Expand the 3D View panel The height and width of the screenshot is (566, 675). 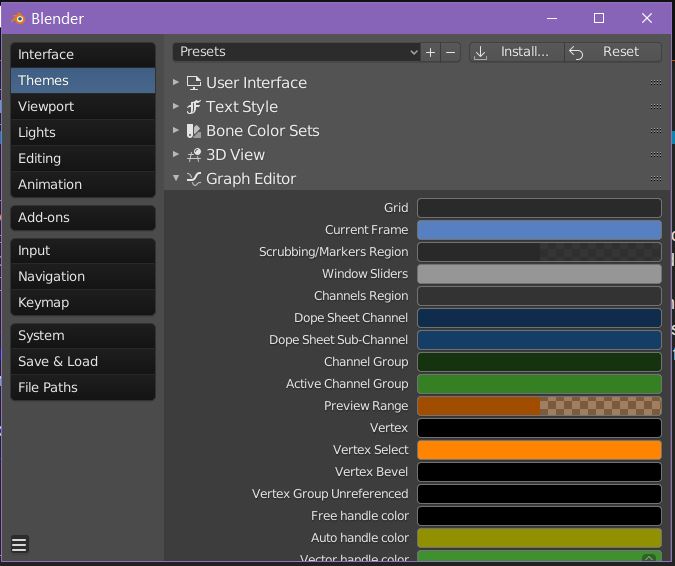[x=176, y=154]
